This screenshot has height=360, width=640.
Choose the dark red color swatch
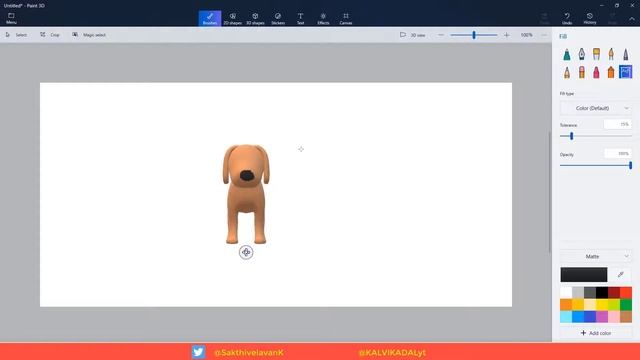click(614, 293)
